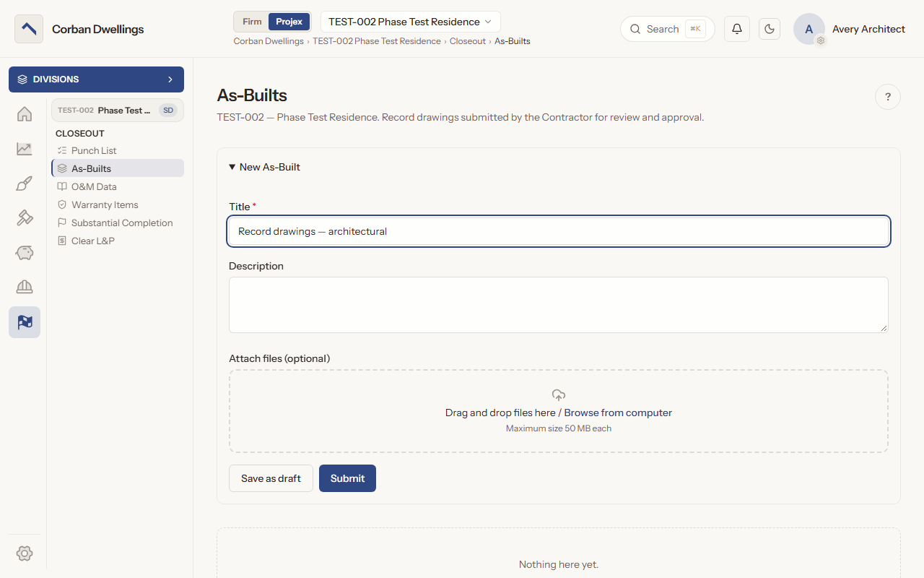The image size is (924, 578).
Task: Click the Avery Architect user name
Action: coord(868,29)
